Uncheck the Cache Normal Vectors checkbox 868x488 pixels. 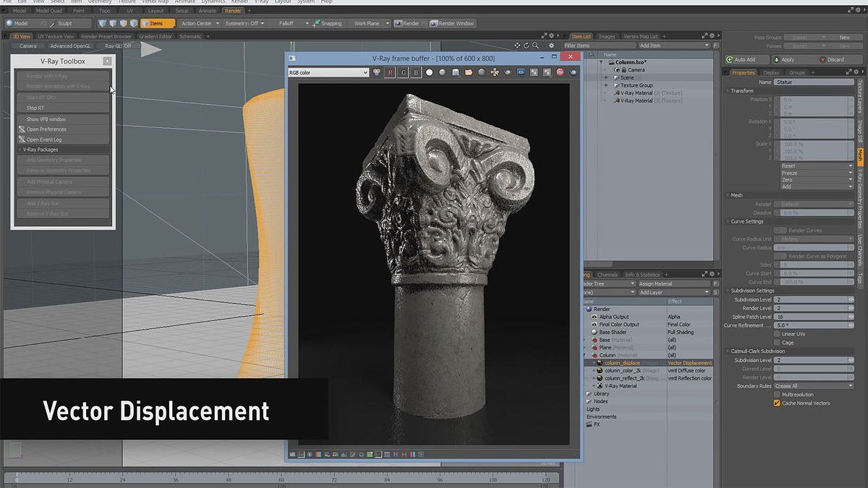778,403
